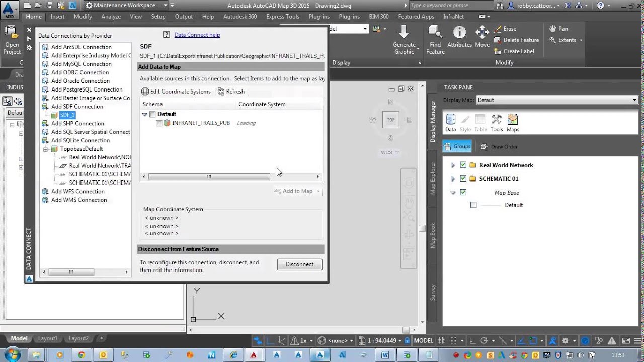Open the Data Connect help link
Viewport: 644px width, 362px height.
(x=197, y=35)
